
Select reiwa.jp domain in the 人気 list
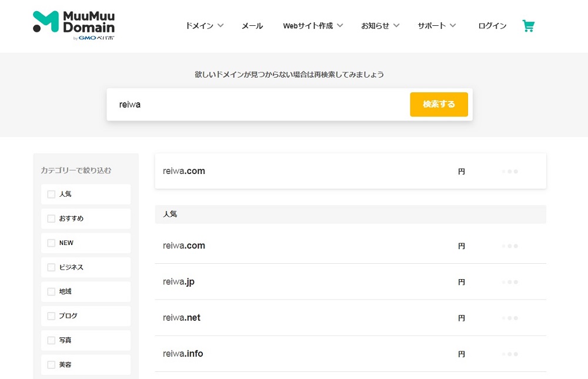[x=179, y=282]
